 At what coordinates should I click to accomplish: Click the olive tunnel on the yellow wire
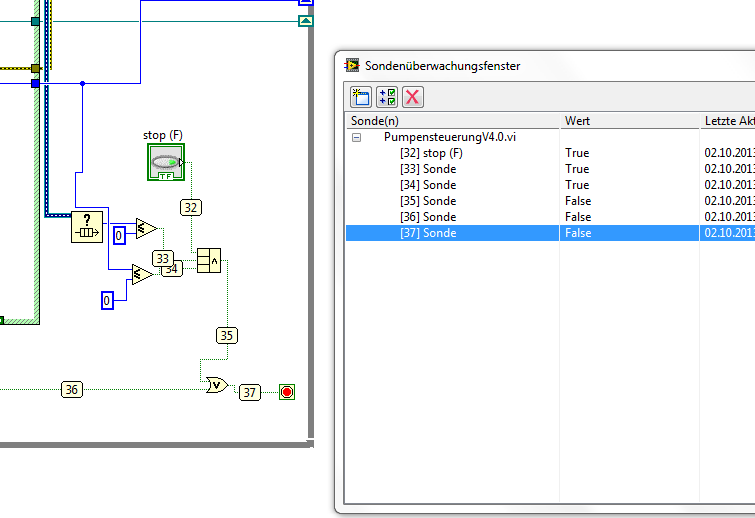(35, 68)
